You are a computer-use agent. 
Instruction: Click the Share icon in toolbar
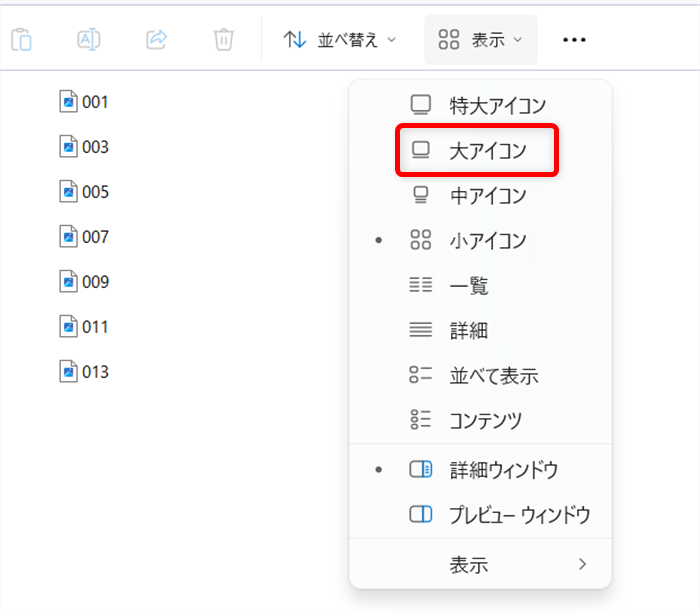(x=157, y=40)
